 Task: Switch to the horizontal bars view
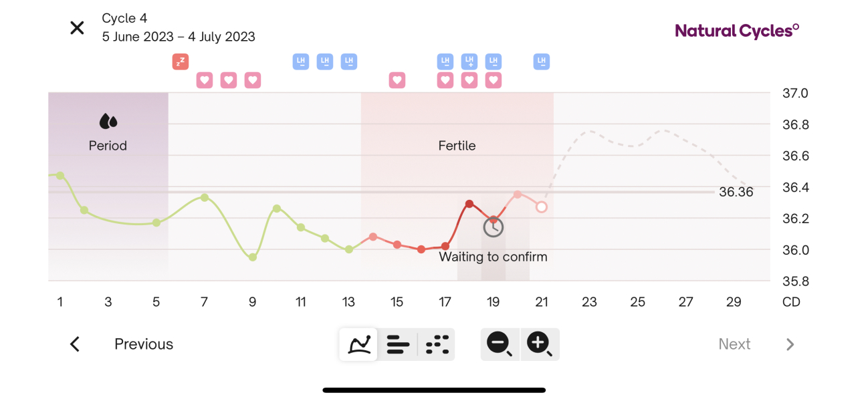coord(398,344)
